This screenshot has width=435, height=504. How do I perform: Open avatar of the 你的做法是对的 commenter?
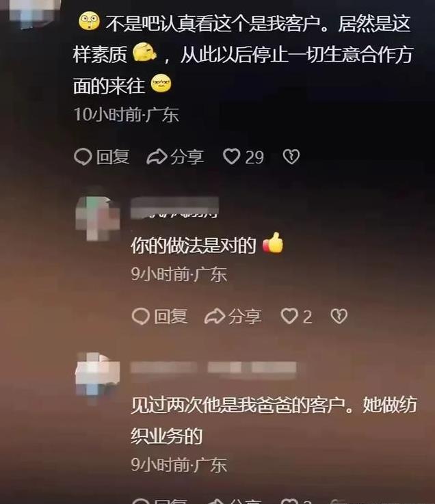click(x=98, y=218)
